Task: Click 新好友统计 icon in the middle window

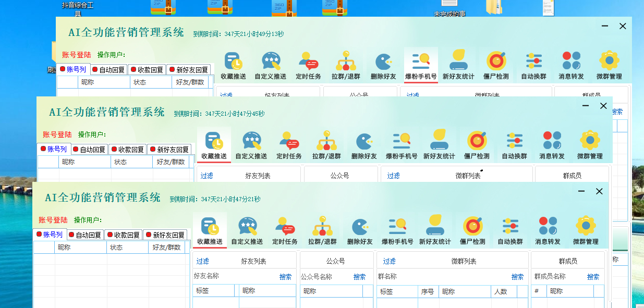Action: (439, 144)
